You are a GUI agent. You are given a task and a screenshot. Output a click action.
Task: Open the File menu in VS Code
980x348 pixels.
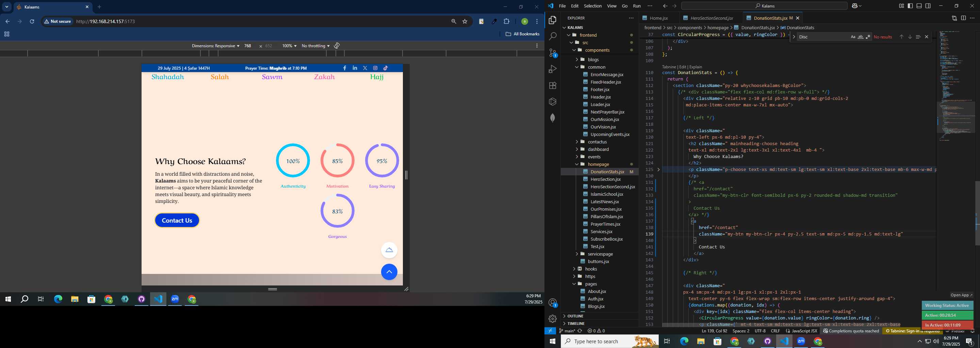[x=562, y=6]
